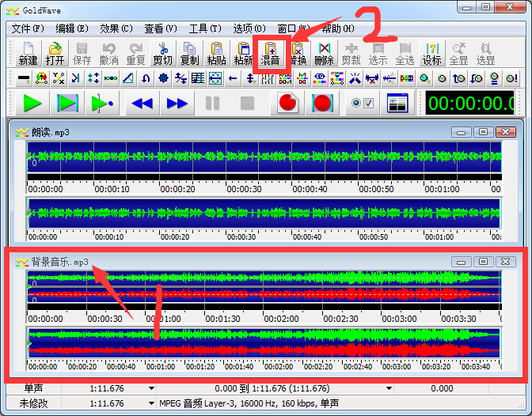Open the 未修改 status row dropdown arrow
The width and height of the screenshot is (532, 416).
(151, 403)
